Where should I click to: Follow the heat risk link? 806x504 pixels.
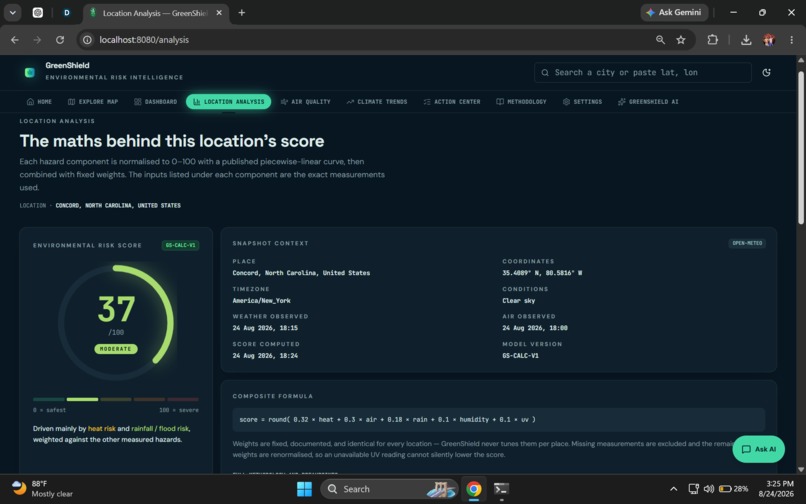(x=102, y=428)
